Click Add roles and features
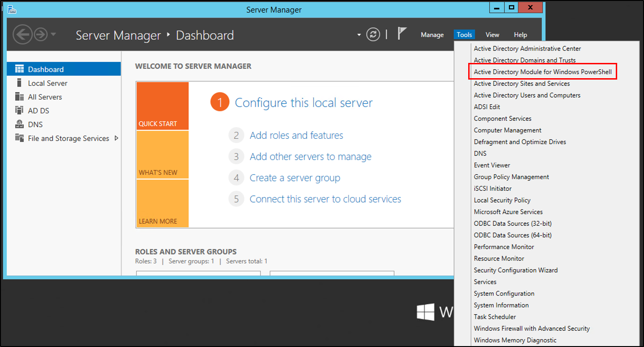 click(296, 135)
